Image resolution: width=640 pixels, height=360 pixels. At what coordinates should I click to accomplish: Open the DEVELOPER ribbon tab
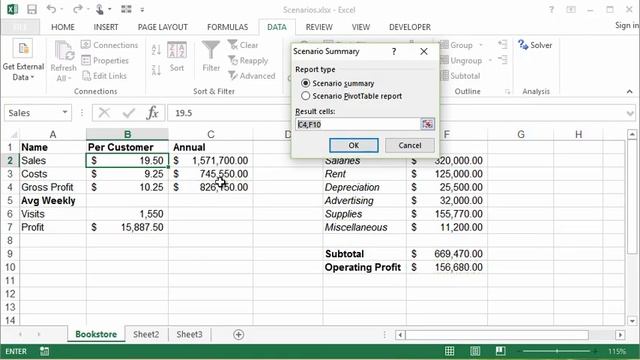[x=410, y=27]
